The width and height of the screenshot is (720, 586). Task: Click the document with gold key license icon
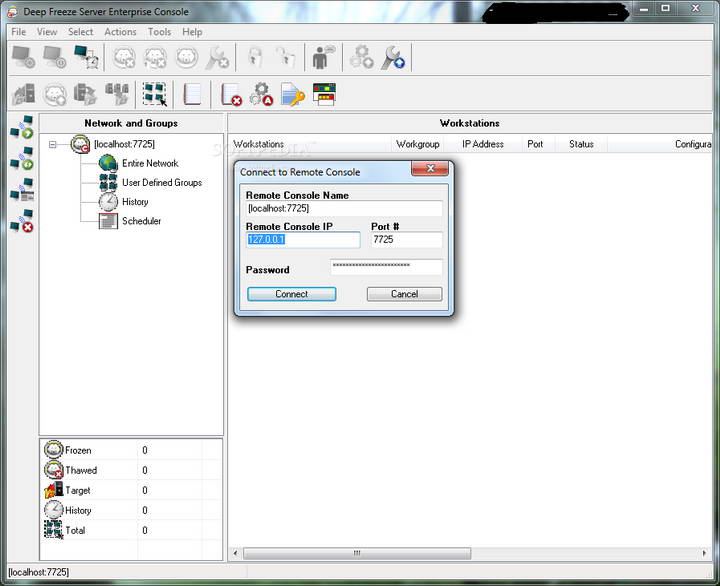[292, 95]
